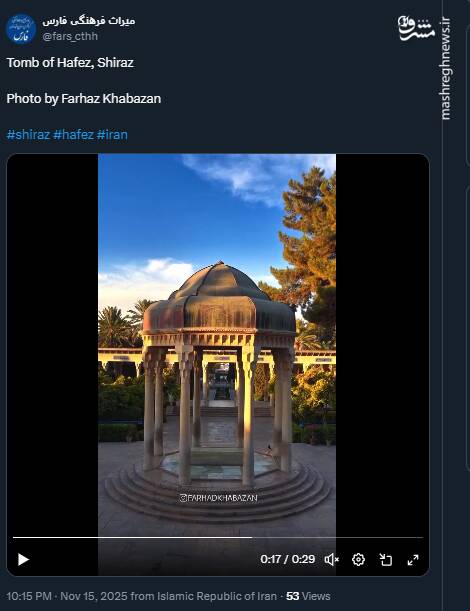The height and width of the screenshot is (611, 470).
Task: Click the Nov 15, 2025 date
Action: [94, 596]
